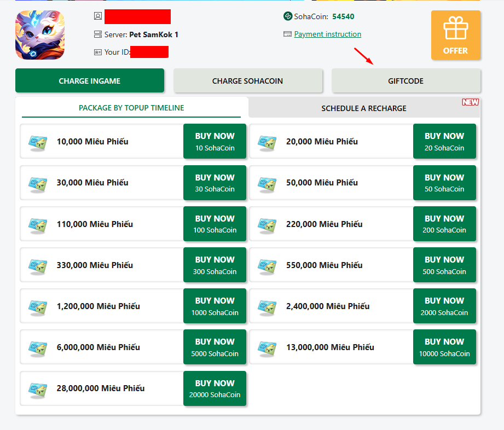Click the SohaCoin balance coin icon
504x430 pixels.
click(288, 16)
